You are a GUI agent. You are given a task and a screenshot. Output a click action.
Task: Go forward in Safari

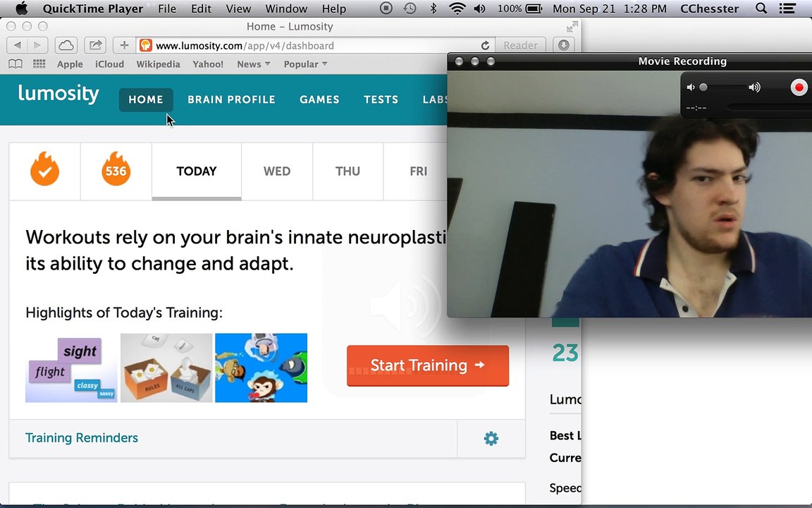click(x=37, y=45)
